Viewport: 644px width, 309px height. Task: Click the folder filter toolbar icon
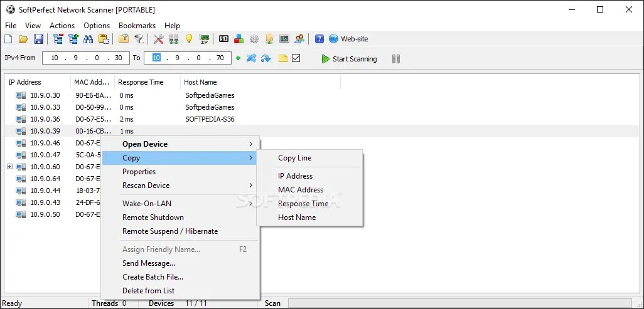[x=124, y=39]
